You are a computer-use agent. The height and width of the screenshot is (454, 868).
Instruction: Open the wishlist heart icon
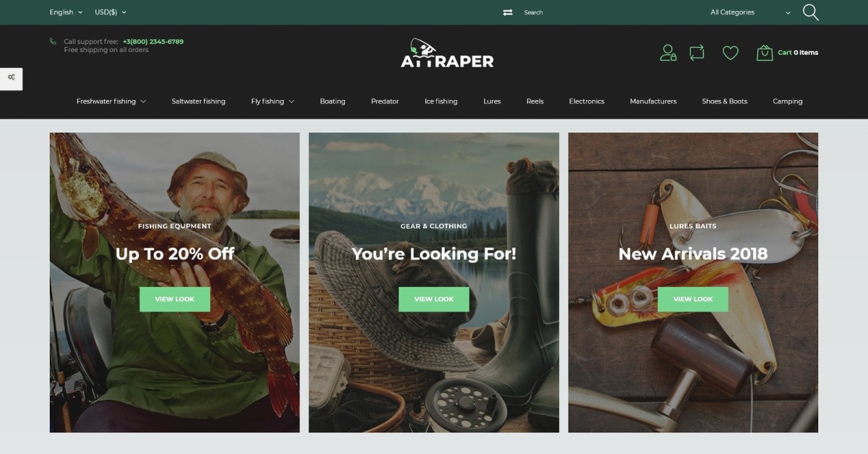[731, 53]
